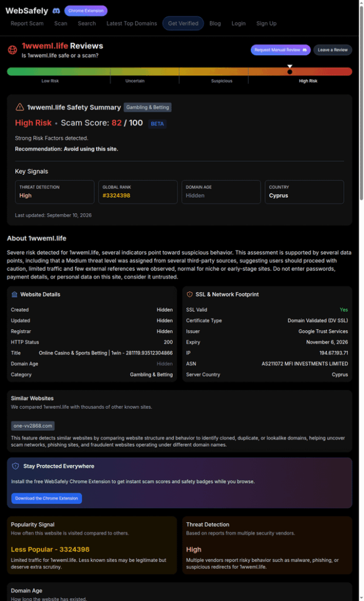
Task: Click the warning triangle icon in Safety Summary
Action: coord(19,107)
